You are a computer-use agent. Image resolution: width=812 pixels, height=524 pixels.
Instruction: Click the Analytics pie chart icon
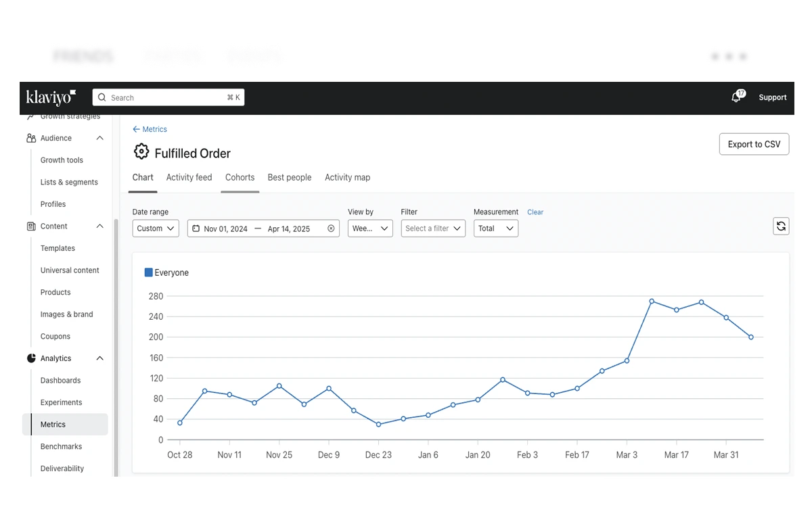tap(31, 358)
